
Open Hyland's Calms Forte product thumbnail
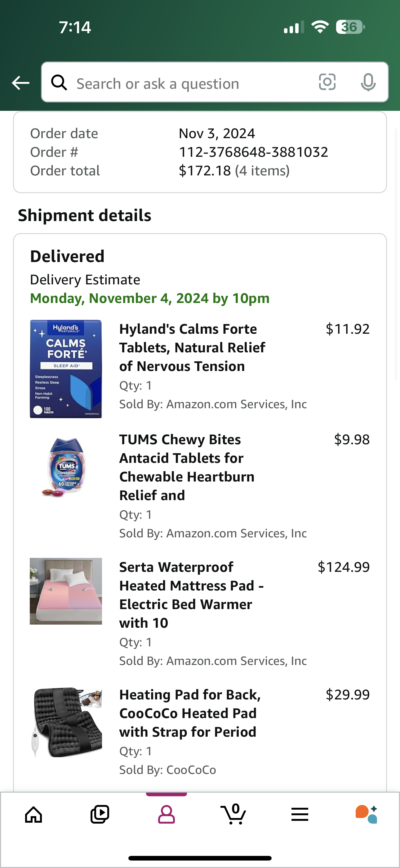click(x=66, y=369)
